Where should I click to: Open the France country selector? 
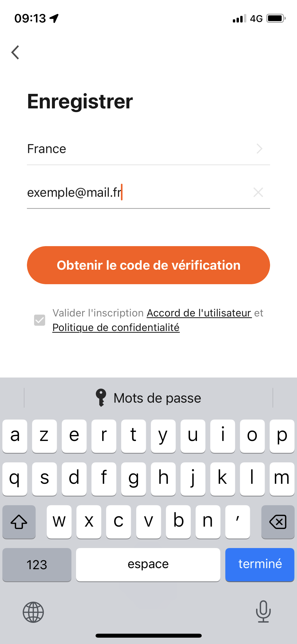pyautogui.click(x=148, y=149)
